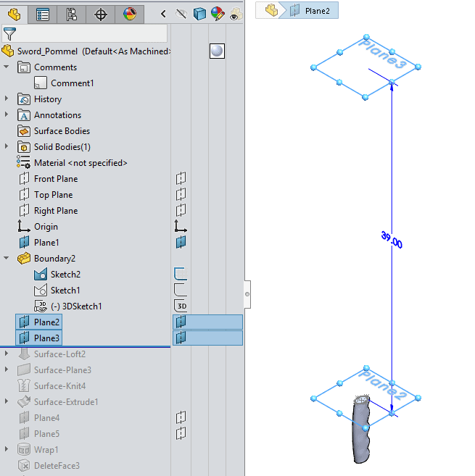Toggle Plane4 visibility in the display pane
Screen dimensions: 475x476
[x=181, y=417]
